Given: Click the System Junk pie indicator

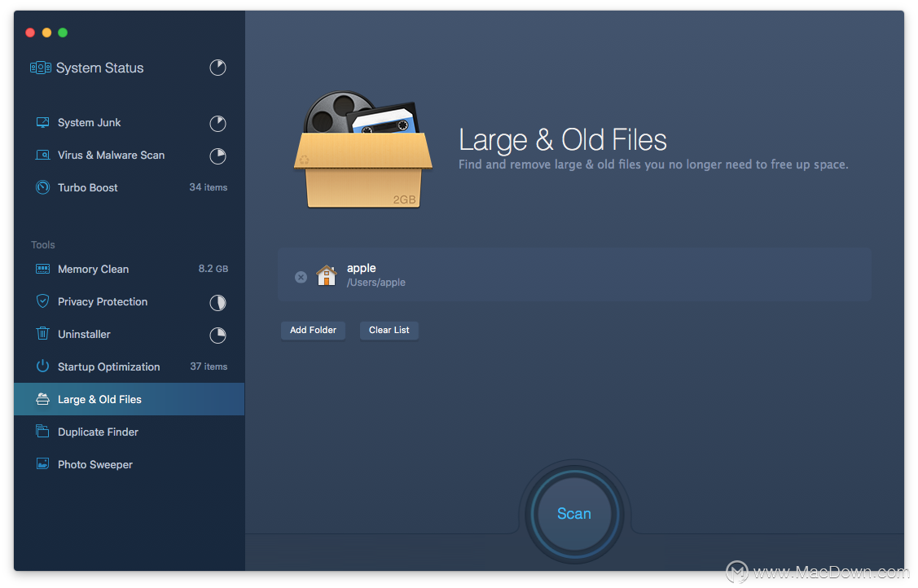Looking at the screenshot, I should 217,124.
